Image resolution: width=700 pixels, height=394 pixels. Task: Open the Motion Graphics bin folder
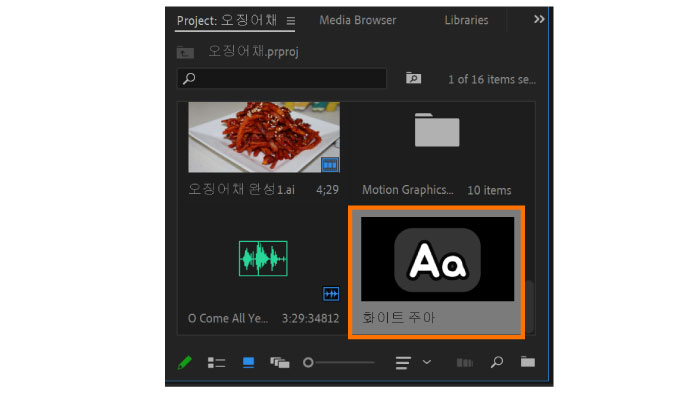coord(437,130)
